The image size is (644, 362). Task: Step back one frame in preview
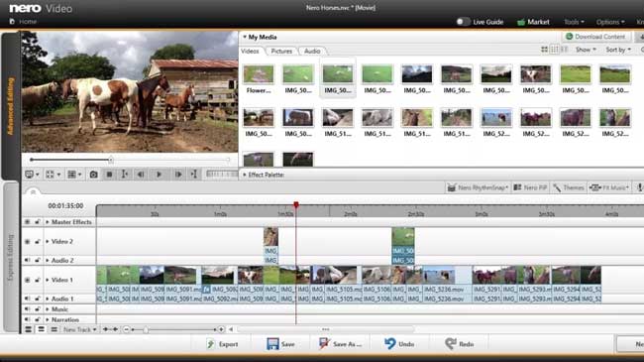click(141, 175)
